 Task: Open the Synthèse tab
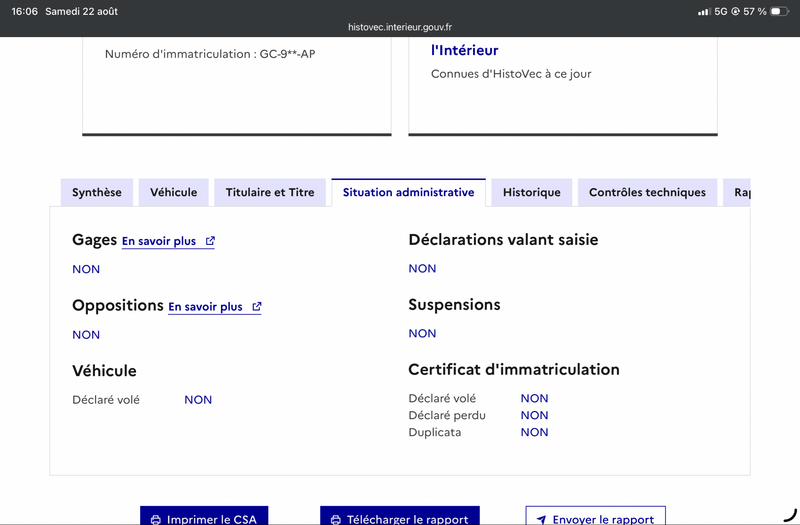(97, 192)
